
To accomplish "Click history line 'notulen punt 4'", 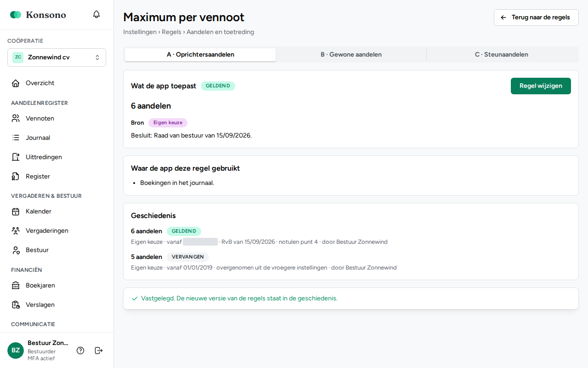I will [298, 242].
